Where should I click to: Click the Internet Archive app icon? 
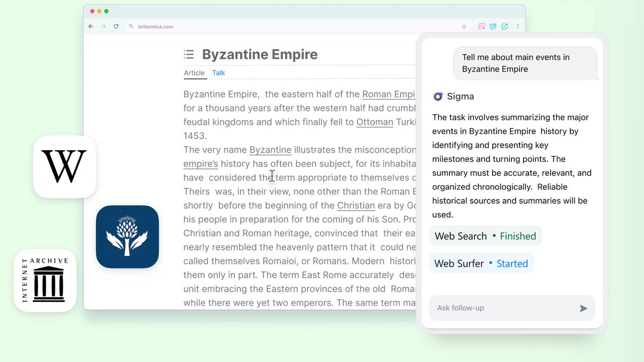coord(45,280)
